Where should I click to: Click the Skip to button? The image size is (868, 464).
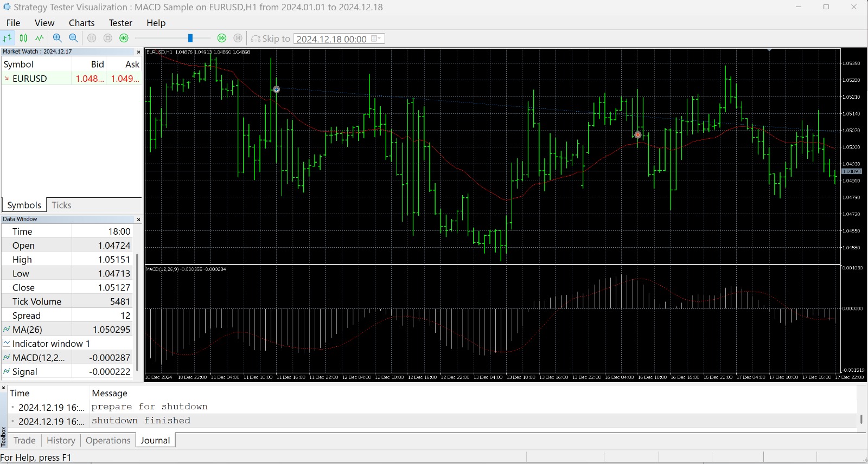(x=270, y=38)
